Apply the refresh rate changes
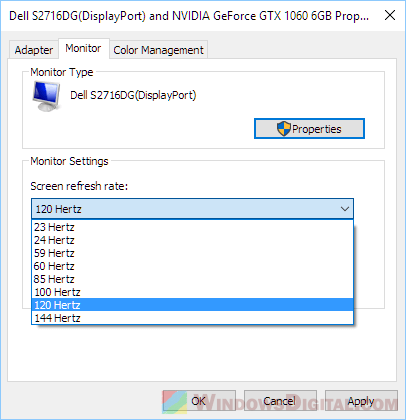This screenshot has width=406, height=420. [361, 401]
